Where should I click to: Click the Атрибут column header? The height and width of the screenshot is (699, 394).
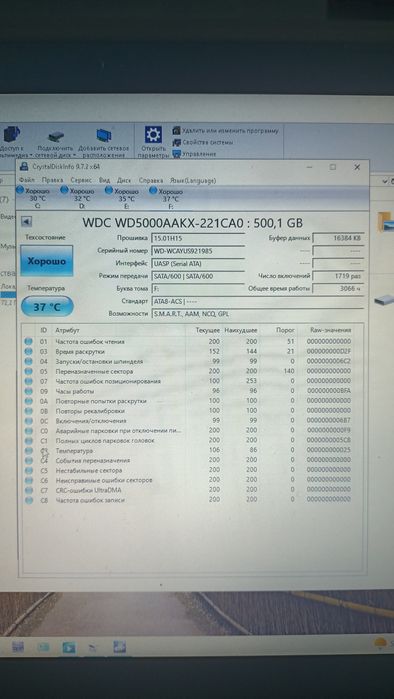pyautogui.click(x=67, y=330)
